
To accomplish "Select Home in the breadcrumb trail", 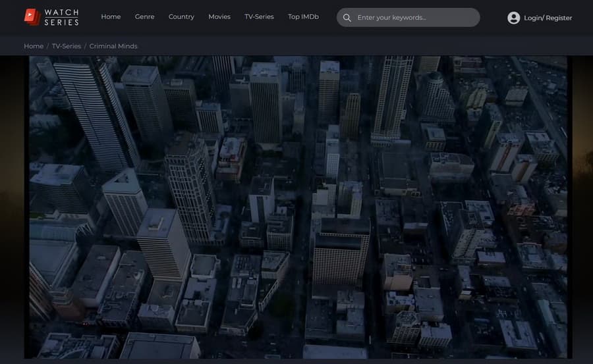I will point(34,46).
